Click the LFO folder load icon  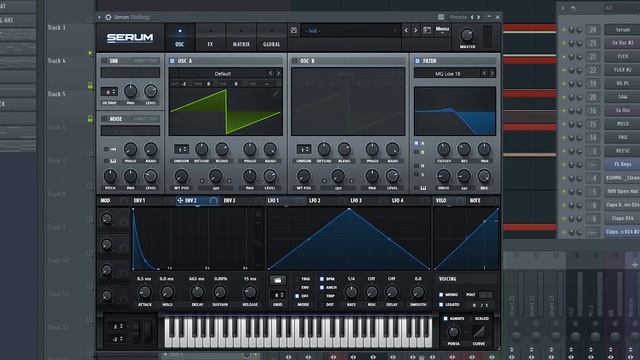point(278,280)
